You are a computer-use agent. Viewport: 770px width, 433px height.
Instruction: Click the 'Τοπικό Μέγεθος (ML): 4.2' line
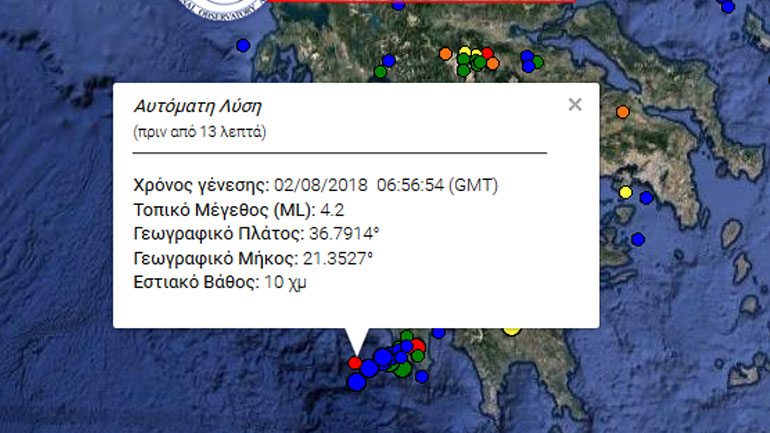[x=239, y=210]
